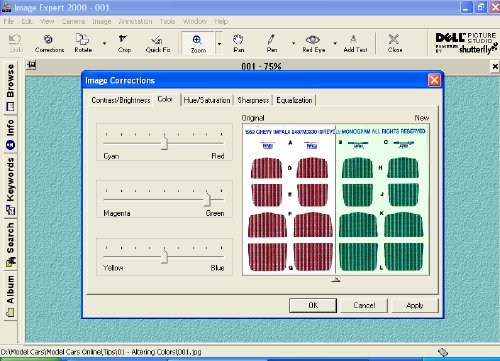Close the 001 image document pane
Screen dimensions: 500x361
click(495, 66)
